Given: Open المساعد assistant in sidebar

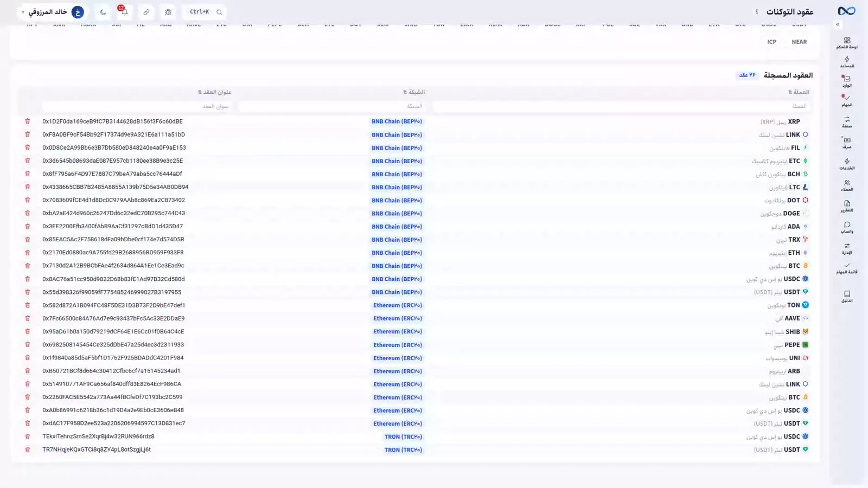Looking at the screenshot, I should point(847,62).
